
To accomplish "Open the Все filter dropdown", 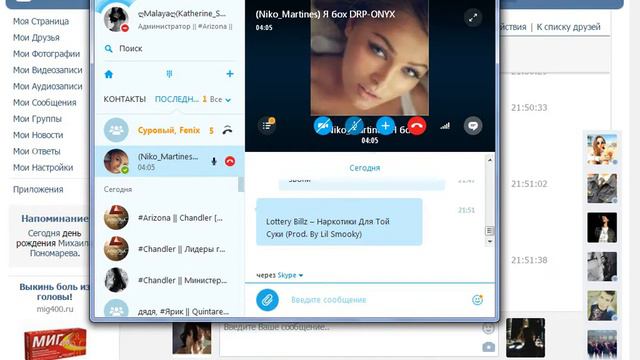I will click(x=220, y=100).
